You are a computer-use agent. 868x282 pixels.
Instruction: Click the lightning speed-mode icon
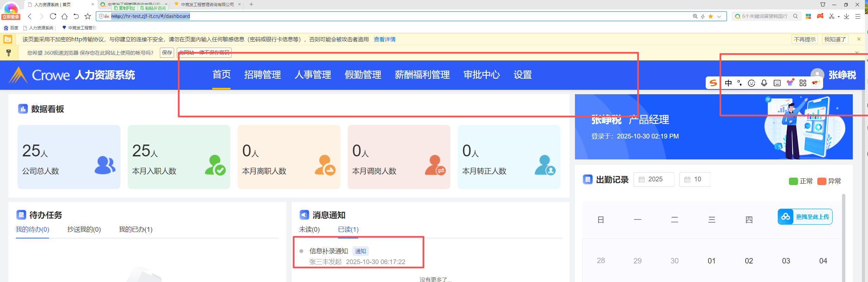(703, 16)
